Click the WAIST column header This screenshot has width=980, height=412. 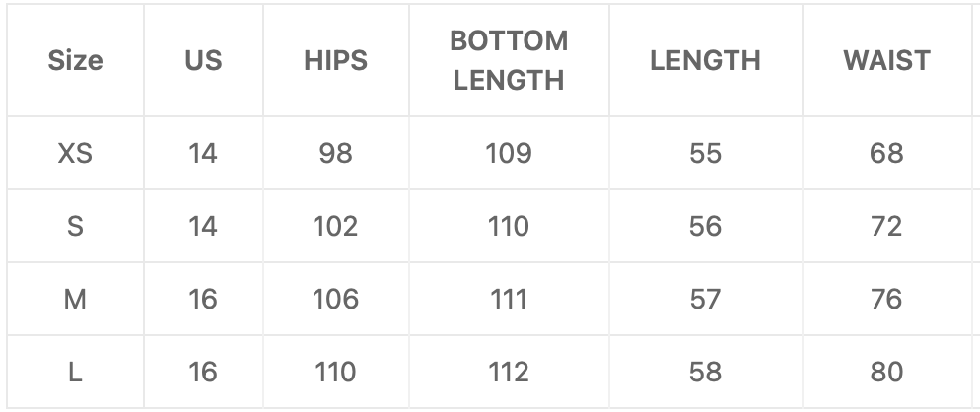click(x=886, y=61)
